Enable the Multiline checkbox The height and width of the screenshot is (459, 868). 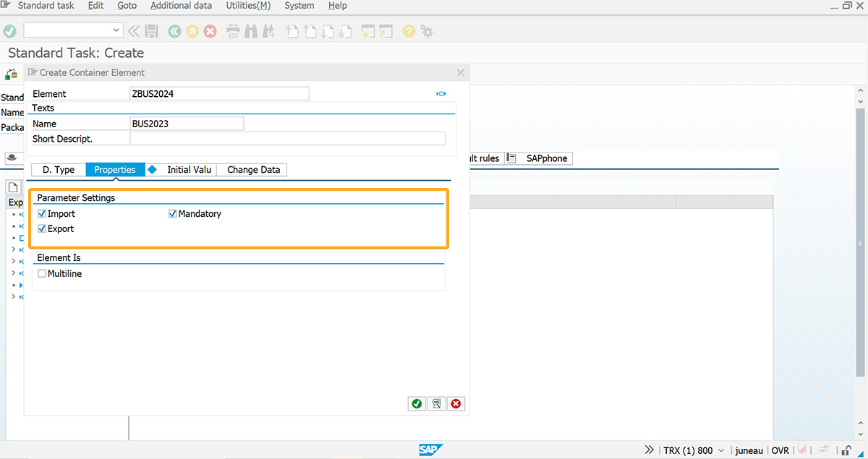pyautogui.click(x=42, y=274)
